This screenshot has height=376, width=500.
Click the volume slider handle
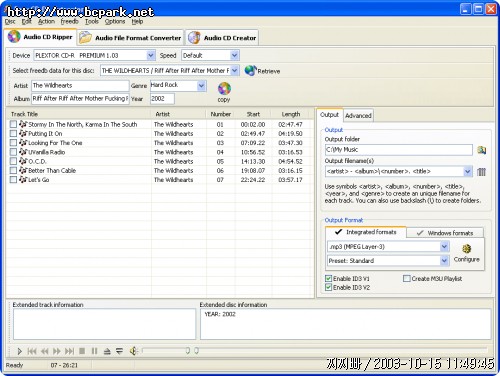coord(188,350)
